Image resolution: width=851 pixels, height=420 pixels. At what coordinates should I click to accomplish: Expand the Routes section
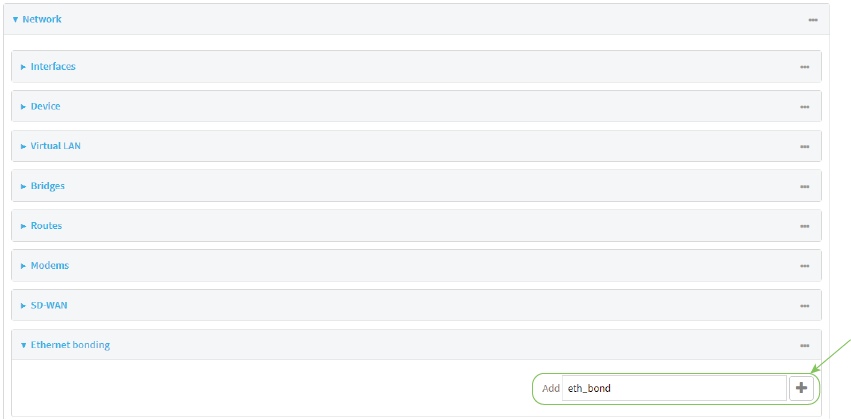[45, 226]
